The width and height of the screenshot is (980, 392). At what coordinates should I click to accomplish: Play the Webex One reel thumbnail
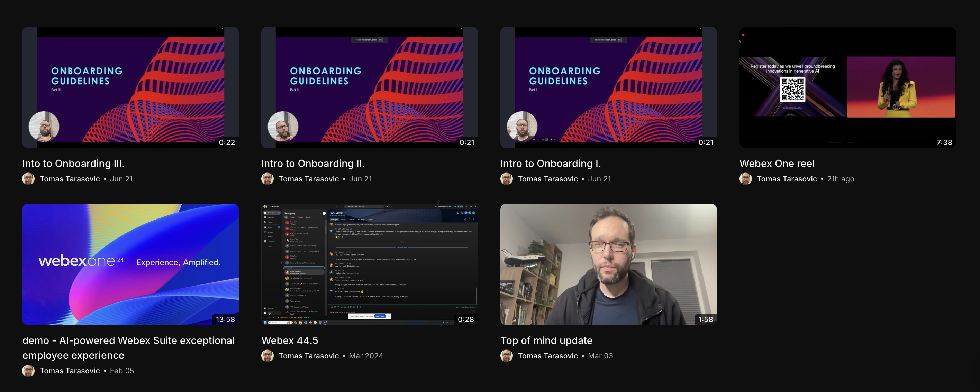(x=847, y=87)
